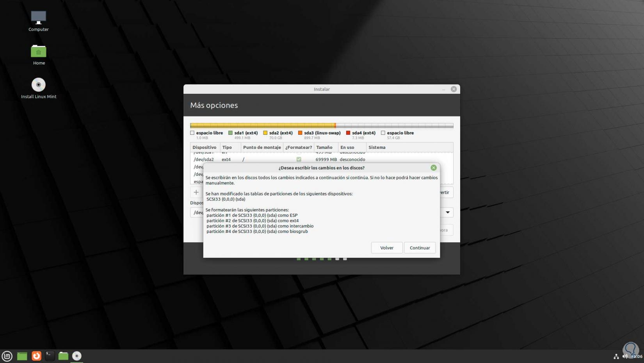Launch Firefox from the taskbar
This screenshot has width=644, height=363.
pos(36,356)
